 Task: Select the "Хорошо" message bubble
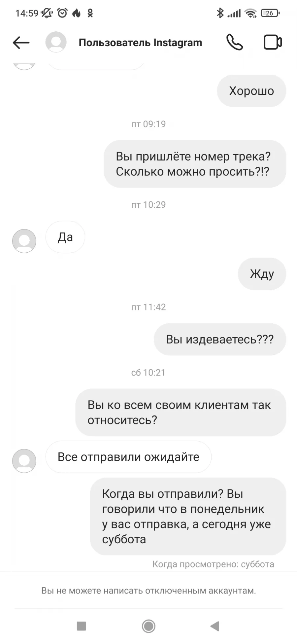coord(251,91)
